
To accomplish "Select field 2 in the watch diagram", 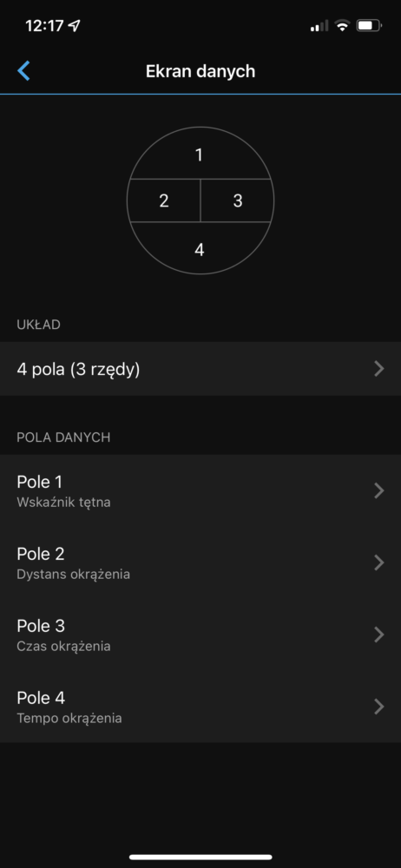I will pyautogui.click(x=164, y=201).
